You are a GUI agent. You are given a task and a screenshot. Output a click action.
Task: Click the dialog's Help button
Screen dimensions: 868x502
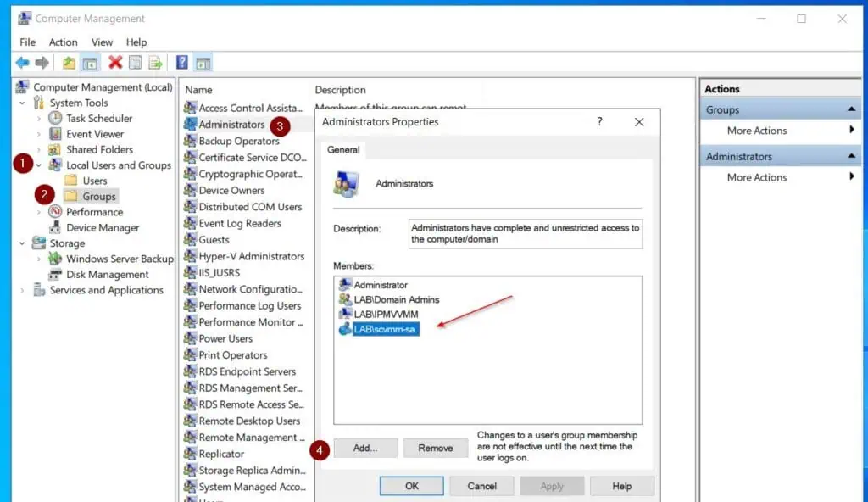click(x=621, y=486)
